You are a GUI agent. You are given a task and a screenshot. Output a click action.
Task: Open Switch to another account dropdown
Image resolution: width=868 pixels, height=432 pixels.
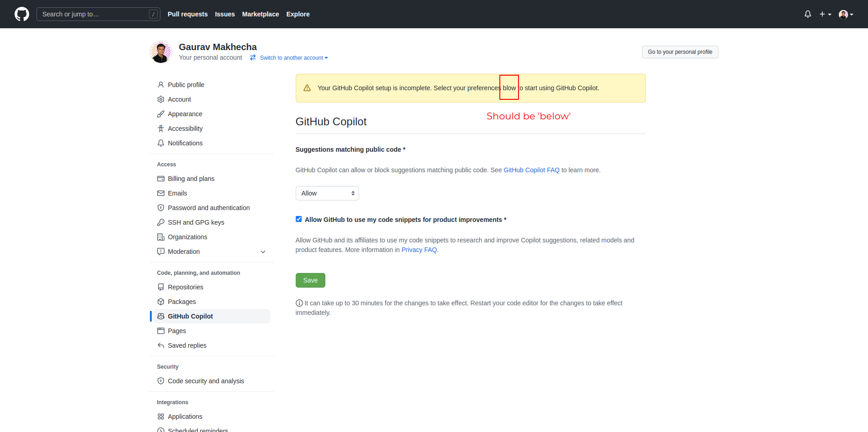pyautogui.click(x=294, y=58)
